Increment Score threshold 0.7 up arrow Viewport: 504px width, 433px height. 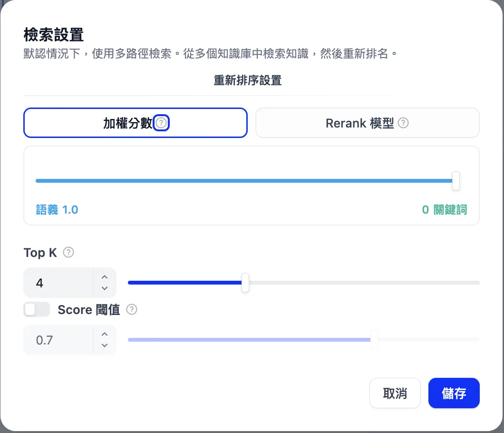point(105,334)
